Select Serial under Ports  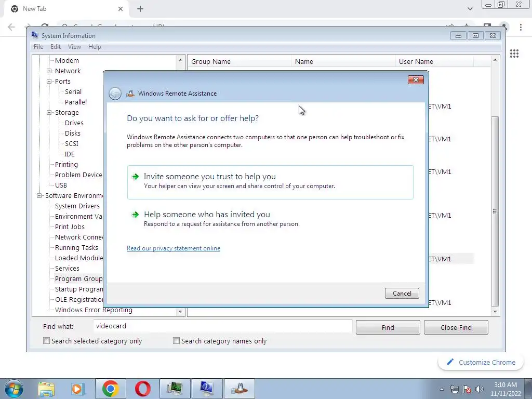[x=73, y=91]
